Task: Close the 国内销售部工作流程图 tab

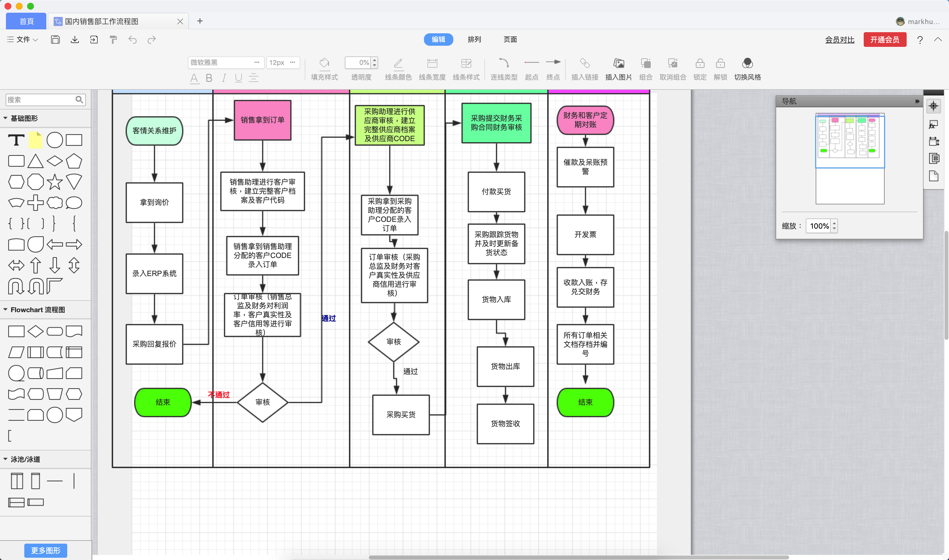Action: tap(180, 21)
